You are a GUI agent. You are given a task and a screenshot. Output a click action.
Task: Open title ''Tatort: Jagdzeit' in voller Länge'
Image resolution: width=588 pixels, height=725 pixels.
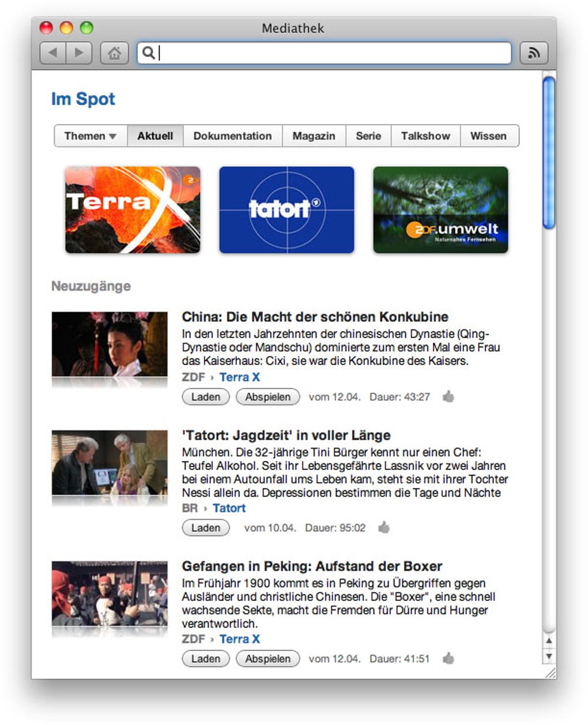tap(287, 435)
